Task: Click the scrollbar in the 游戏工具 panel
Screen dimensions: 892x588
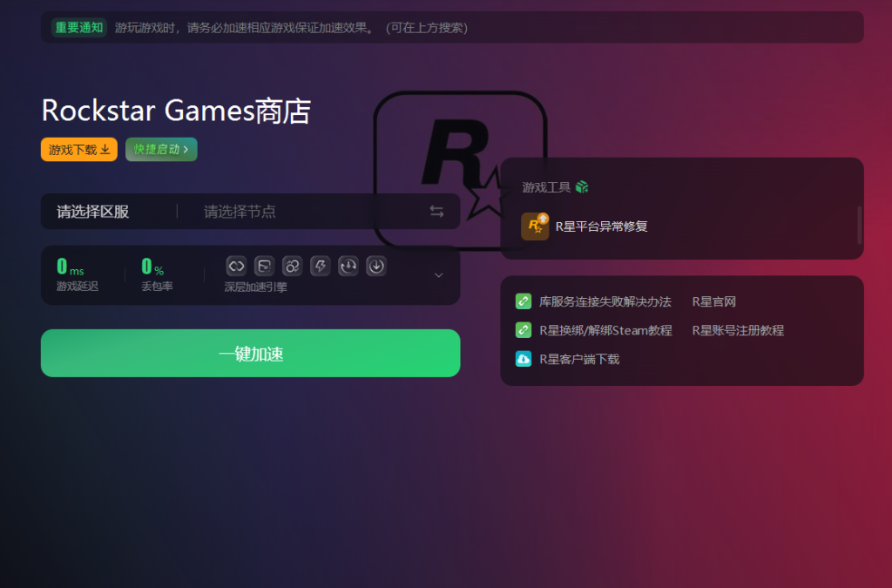Action: (859, 226)
